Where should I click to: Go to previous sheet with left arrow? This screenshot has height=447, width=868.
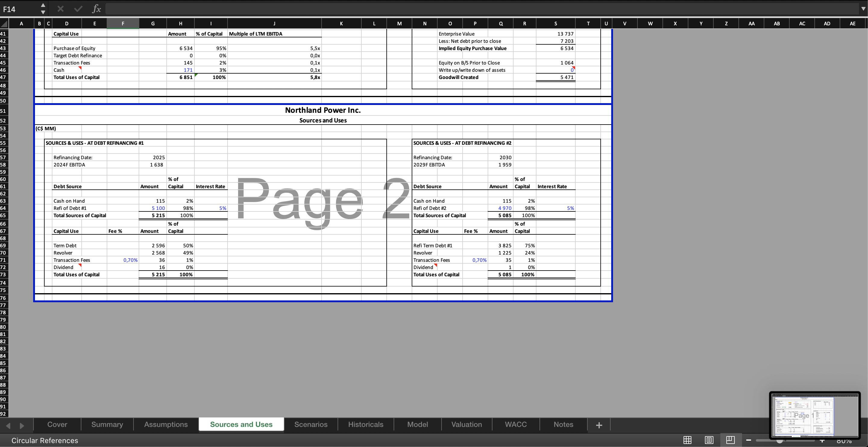click(8, 425)
